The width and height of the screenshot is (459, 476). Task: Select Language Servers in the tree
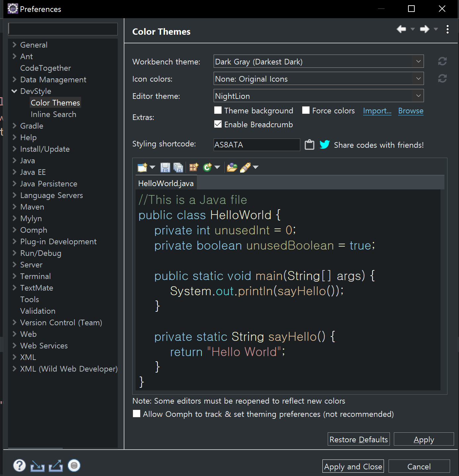[52, 195]
